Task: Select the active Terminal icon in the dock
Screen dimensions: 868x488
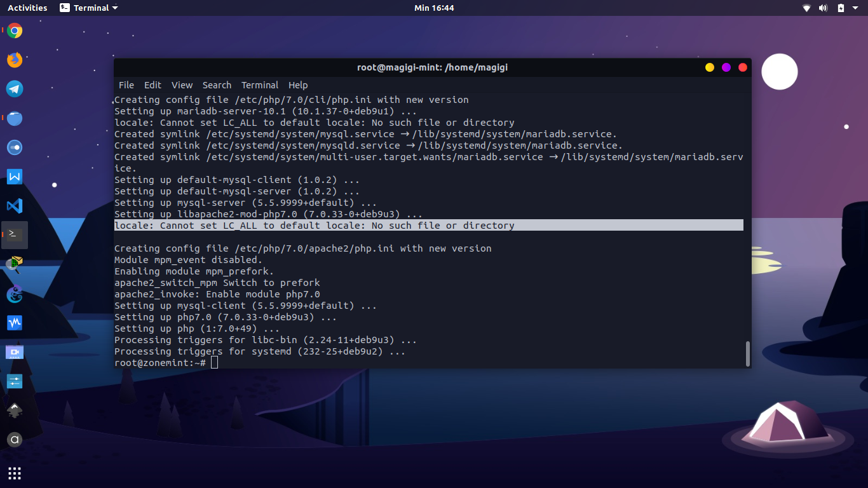Action: click(x=14, y=235)
